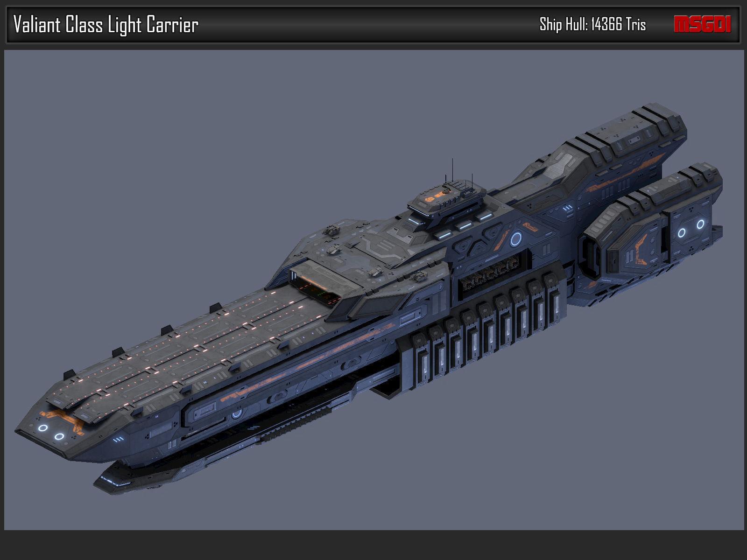The image size is (747, 560).
Task: Click the right blue ring light on bow
Action: 59,437
